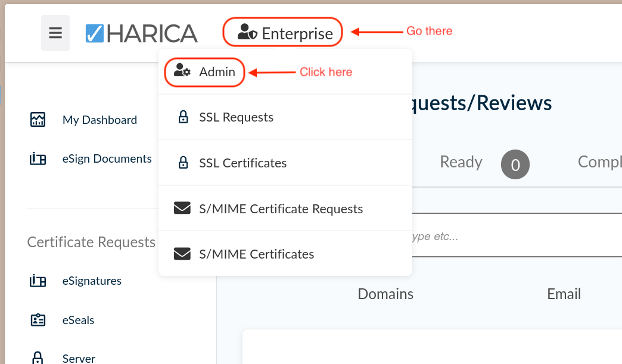Open SSL Requests menu entry

tap(236, 117)
